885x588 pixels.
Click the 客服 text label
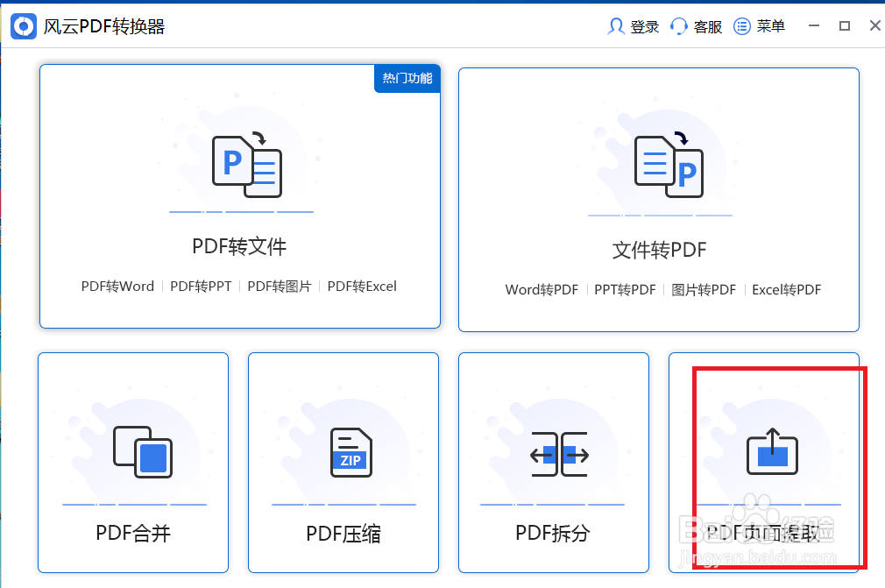(x=708, y=26)
